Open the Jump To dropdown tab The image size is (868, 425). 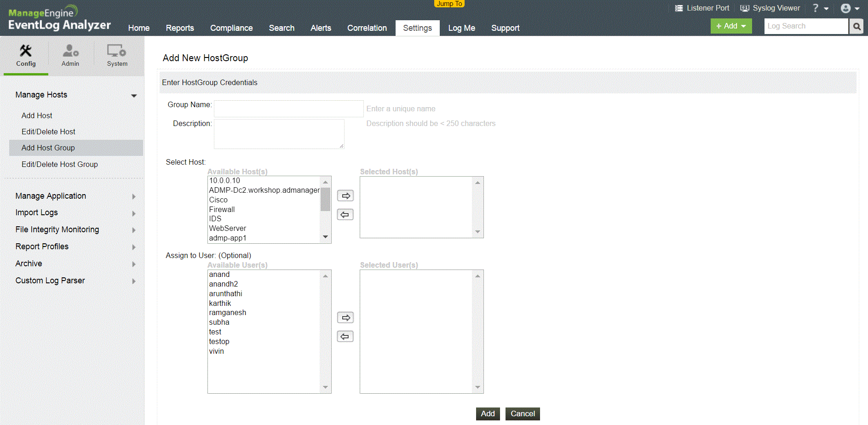pos(449,4)
